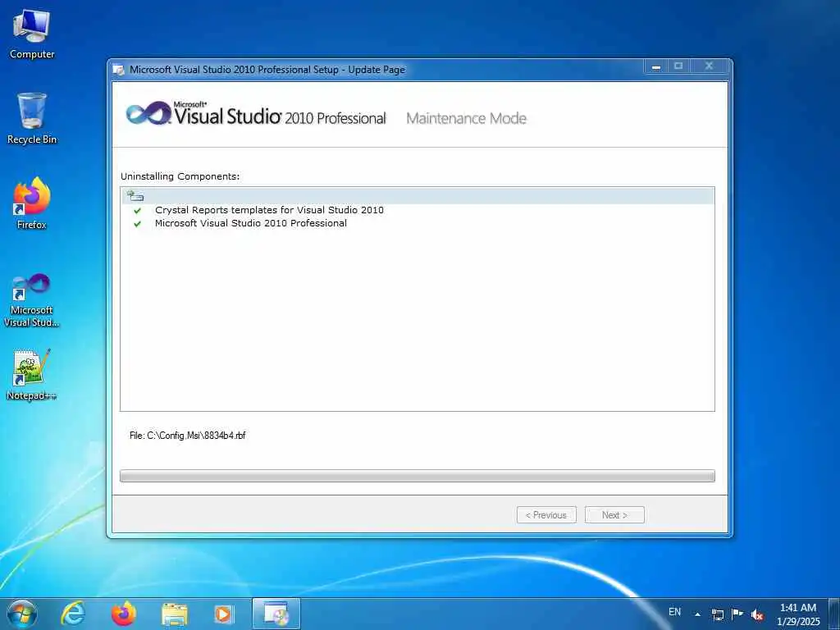Close the Visual Studio Setup window
The image size is (840, 630).
(710, 66)
